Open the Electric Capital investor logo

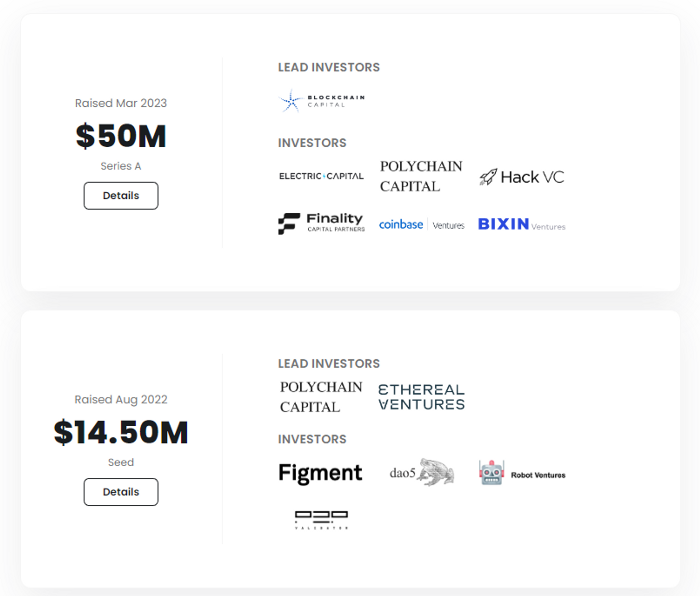coord(321,176)
